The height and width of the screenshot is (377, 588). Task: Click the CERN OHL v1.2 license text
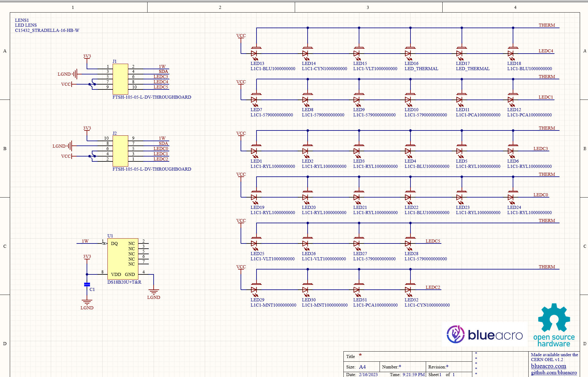(547, 360)
